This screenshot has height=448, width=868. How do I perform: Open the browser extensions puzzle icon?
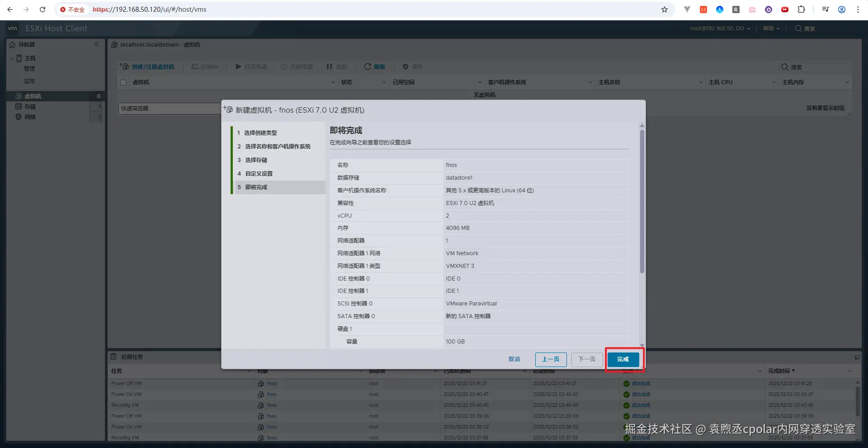point(801,10)
